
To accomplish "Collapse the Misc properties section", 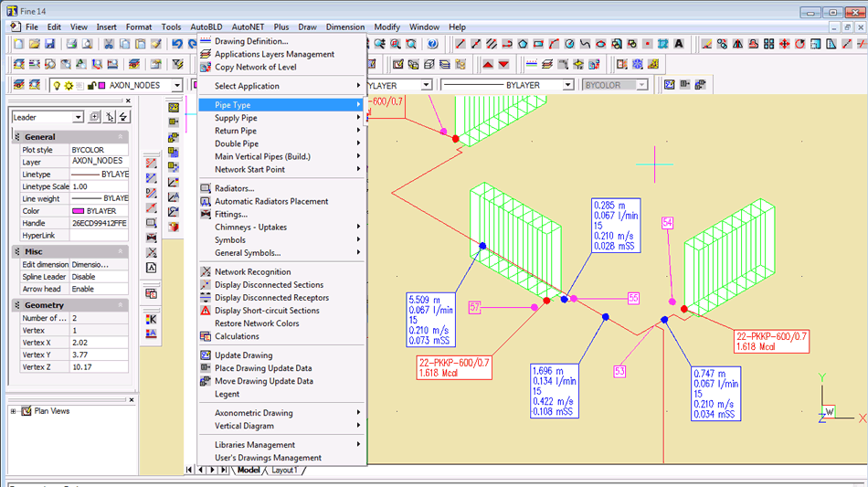I will tap(120, 251).
